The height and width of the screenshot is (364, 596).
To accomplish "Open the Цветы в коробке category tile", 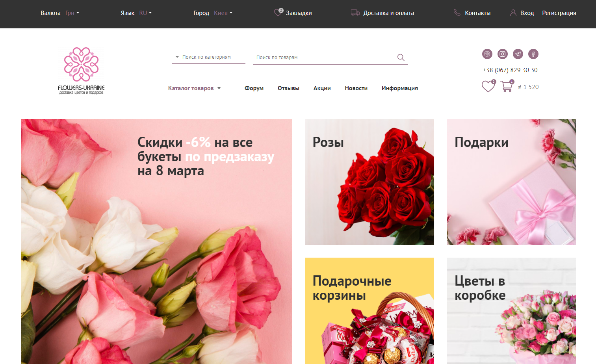I will pyautogui.click(x=511, y=311).
